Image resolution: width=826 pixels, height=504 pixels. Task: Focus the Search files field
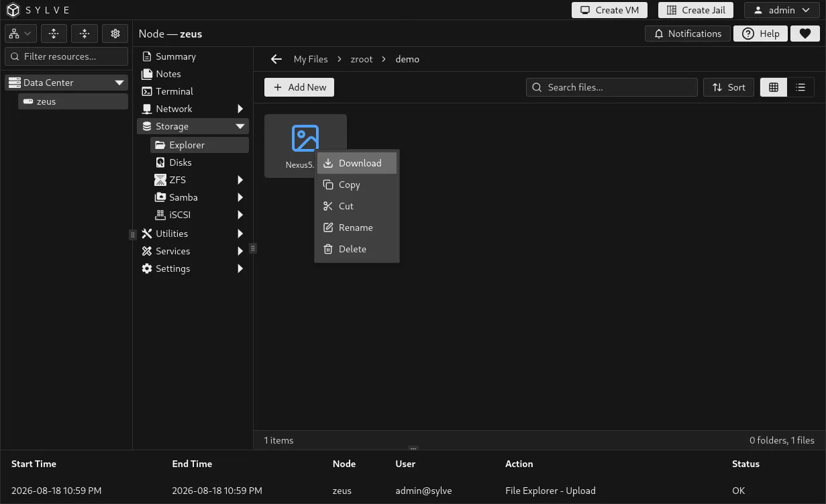point(612,87)
